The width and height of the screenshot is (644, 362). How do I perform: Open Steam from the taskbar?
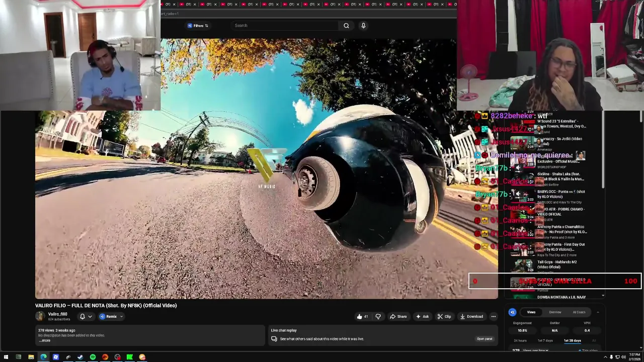point(80,357)
